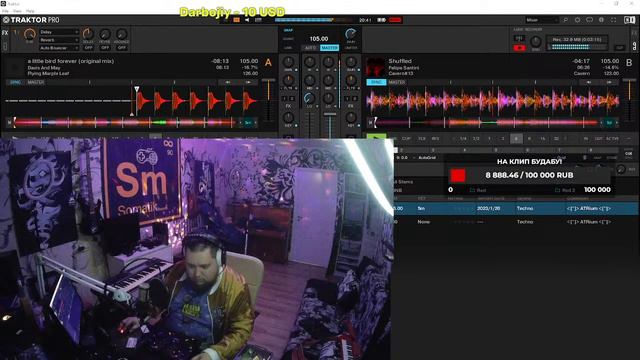Click deck A filter knob

tap(288, 80)
